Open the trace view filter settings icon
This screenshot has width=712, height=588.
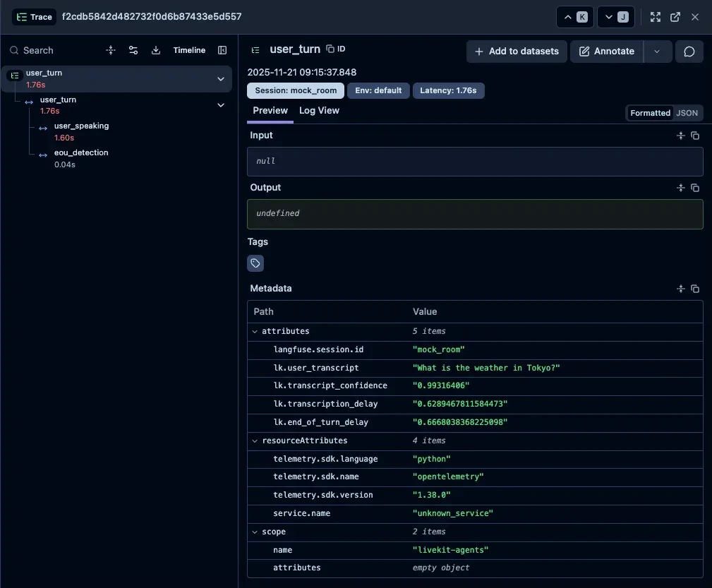coord(133,50)
